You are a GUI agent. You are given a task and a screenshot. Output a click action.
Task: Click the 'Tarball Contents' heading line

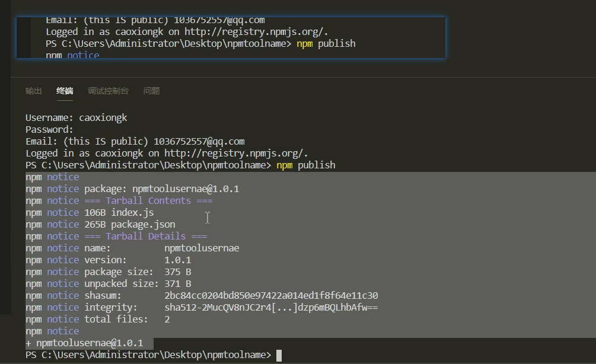(x=119, y=200)
